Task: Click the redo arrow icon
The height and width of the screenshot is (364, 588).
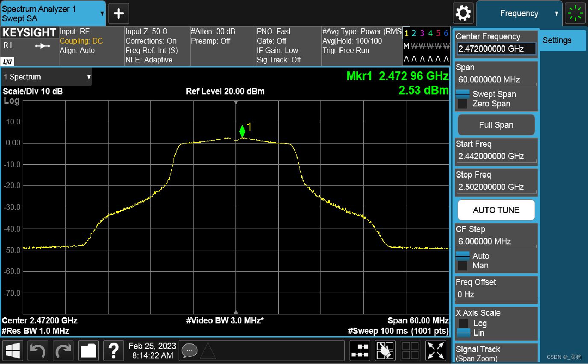Action: [63, 351]
